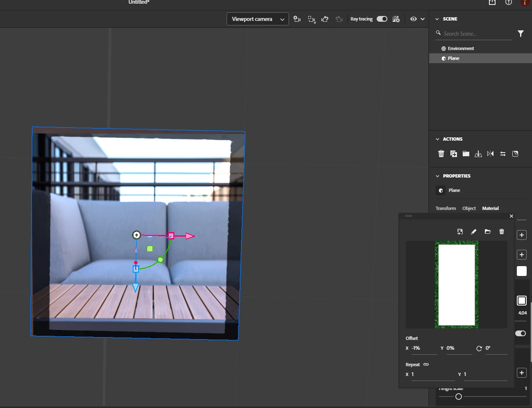
Task: Collapse the ACTIONS panel
Action: tap(437, 139)
